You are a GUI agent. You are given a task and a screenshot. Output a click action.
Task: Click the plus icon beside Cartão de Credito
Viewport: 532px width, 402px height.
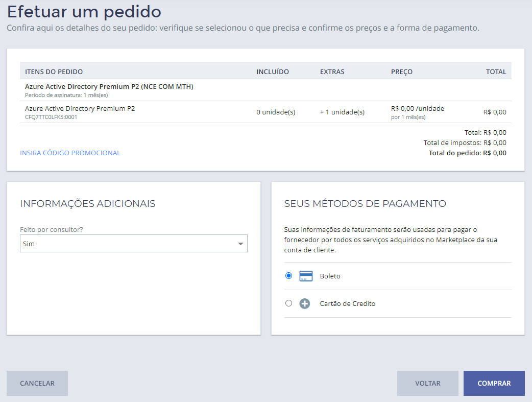tap(305, 304)
